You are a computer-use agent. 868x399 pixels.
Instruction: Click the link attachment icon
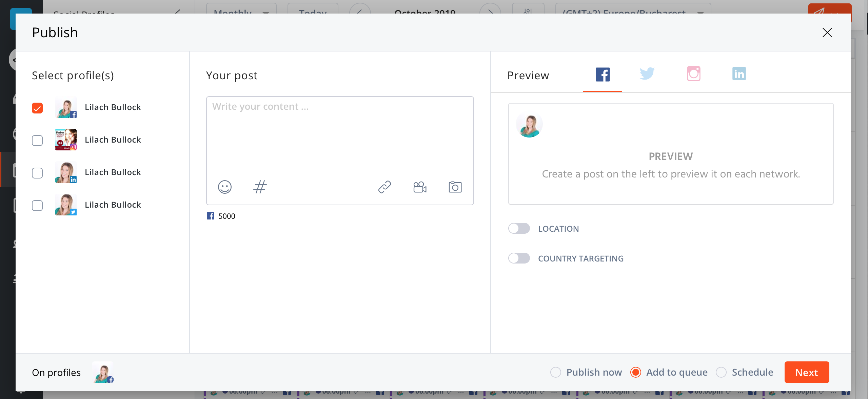[x=384, y=186]
